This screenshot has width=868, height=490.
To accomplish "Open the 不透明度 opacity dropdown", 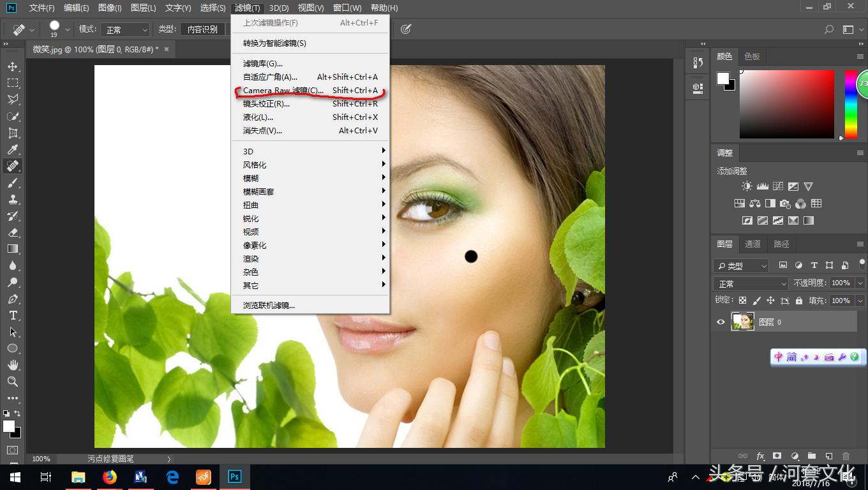I will [862, 283].
